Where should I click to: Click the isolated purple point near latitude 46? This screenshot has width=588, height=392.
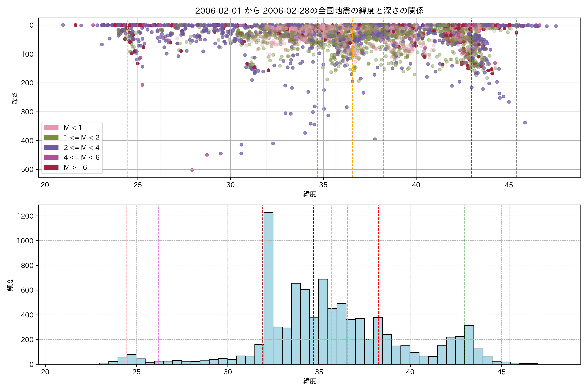[x=525, y=122]
